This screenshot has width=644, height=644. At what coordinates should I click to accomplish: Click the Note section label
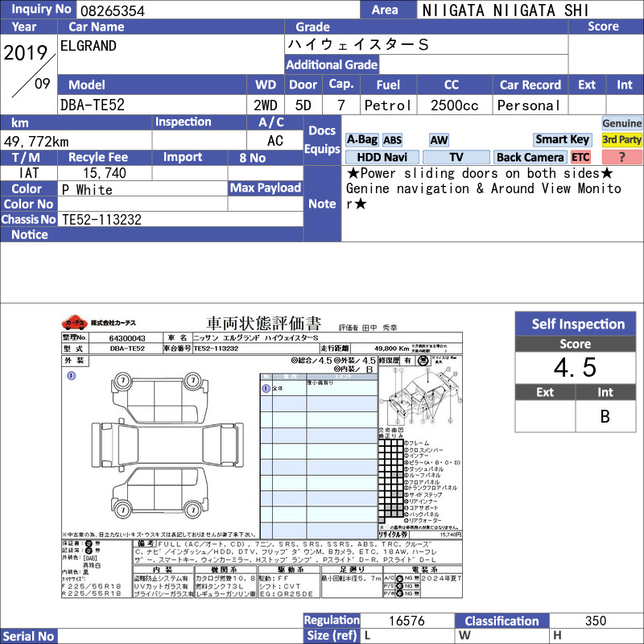point(322,204)
